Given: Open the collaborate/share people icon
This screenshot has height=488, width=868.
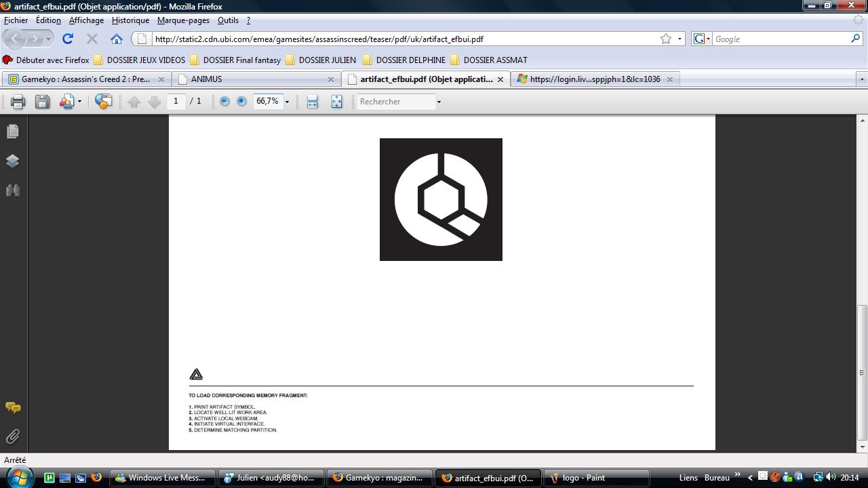Looking at the screenshot, I should [x=66, y=102].
